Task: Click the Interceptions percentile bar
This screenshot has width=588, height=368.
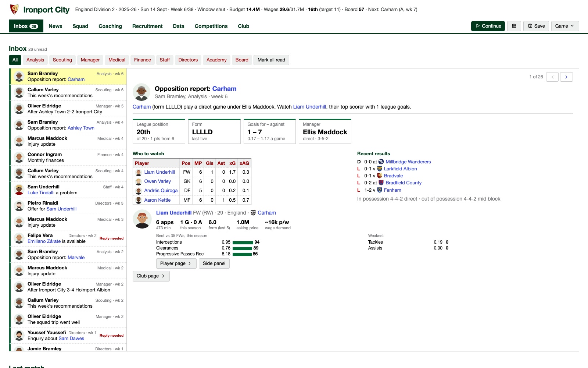Action: pos(243,243)
